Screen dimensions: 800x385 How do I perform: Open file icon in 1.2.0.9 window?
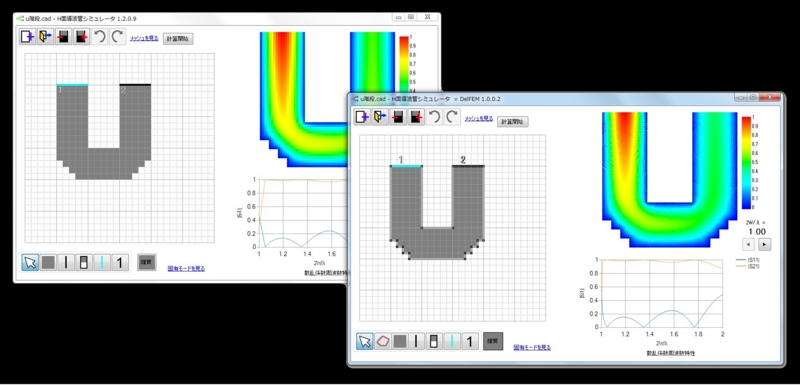[x=45, y=37]
